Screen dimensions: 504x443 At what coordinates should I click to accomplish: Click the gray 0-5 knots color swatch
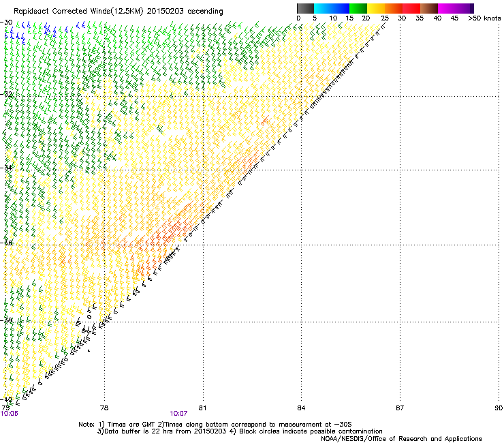click(x=305, y=8)
